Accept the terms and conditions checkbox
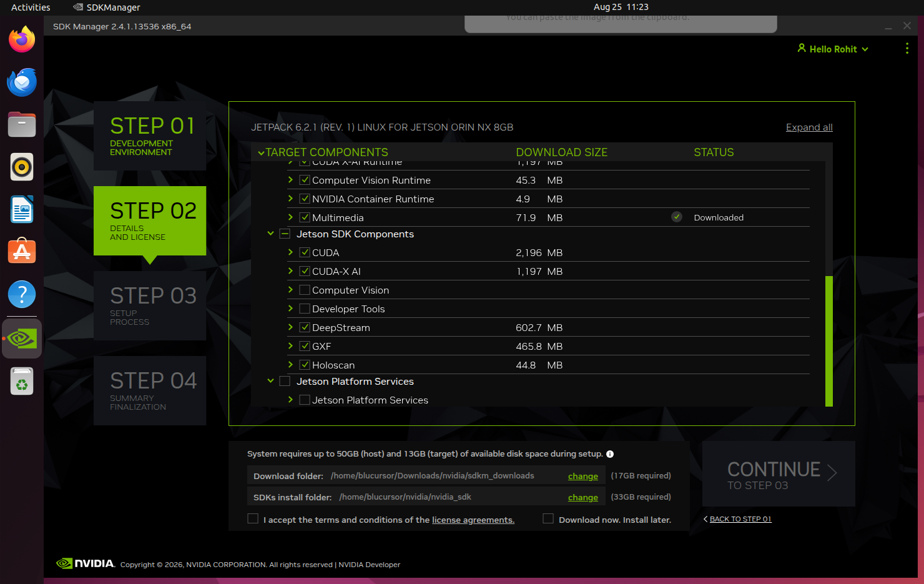Screen dimensions: 924x584 253,518
